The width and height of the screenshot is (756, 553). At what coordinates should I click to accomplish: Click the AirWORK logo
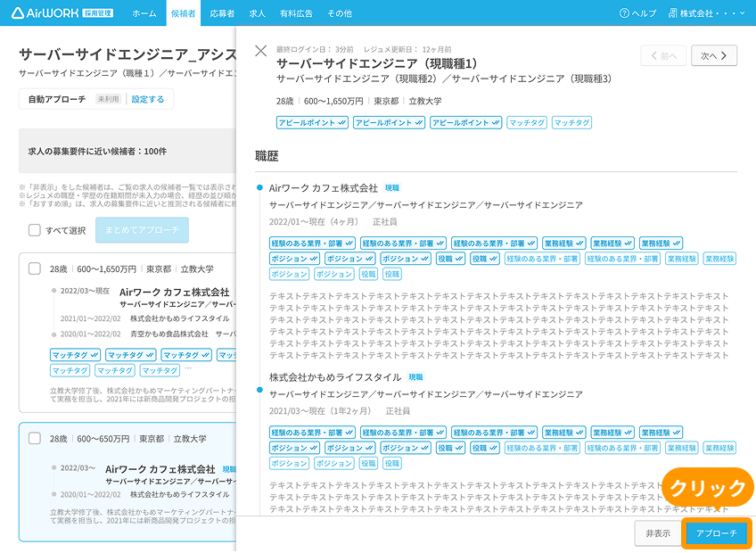45,13
